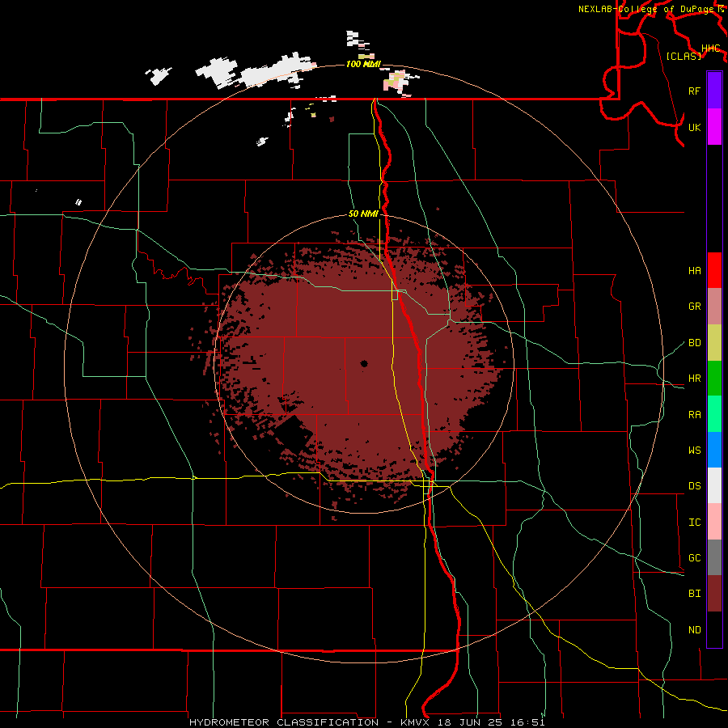Viewport: 728px width, 728px height.
Task: Click the GC legend label text
Action: [694, 558]
